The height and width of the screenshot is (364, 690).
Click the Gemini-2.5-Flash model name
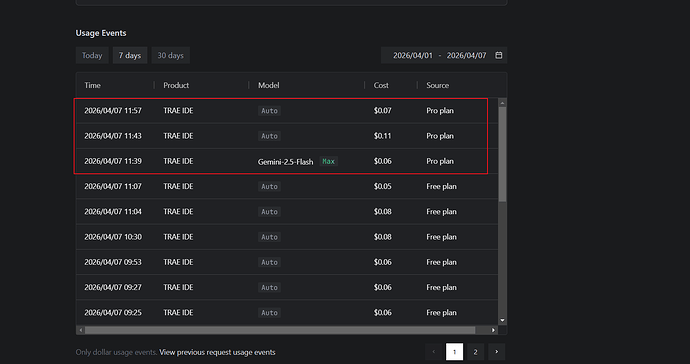tap(286, 162)
